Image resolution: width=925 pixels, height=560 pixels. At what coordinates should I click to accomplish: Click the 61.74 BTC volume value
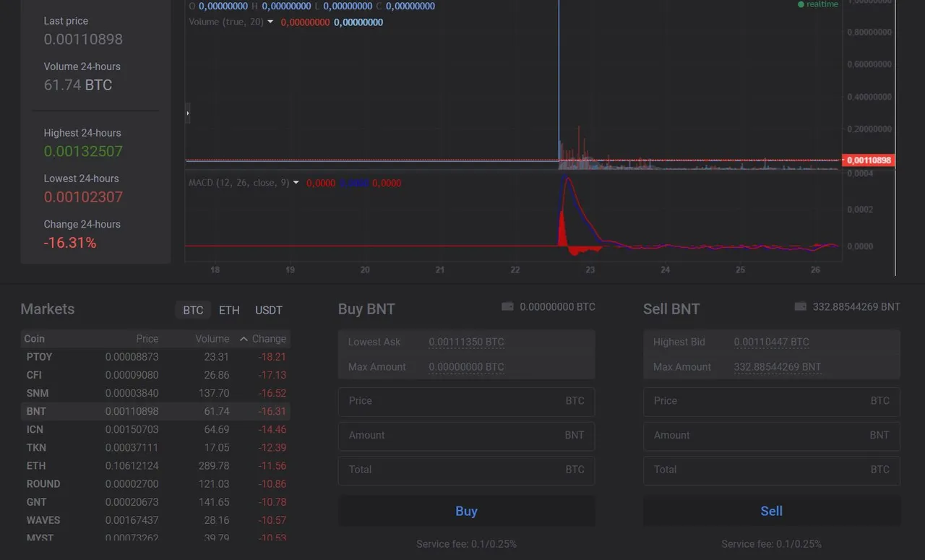tap(78, 85)
